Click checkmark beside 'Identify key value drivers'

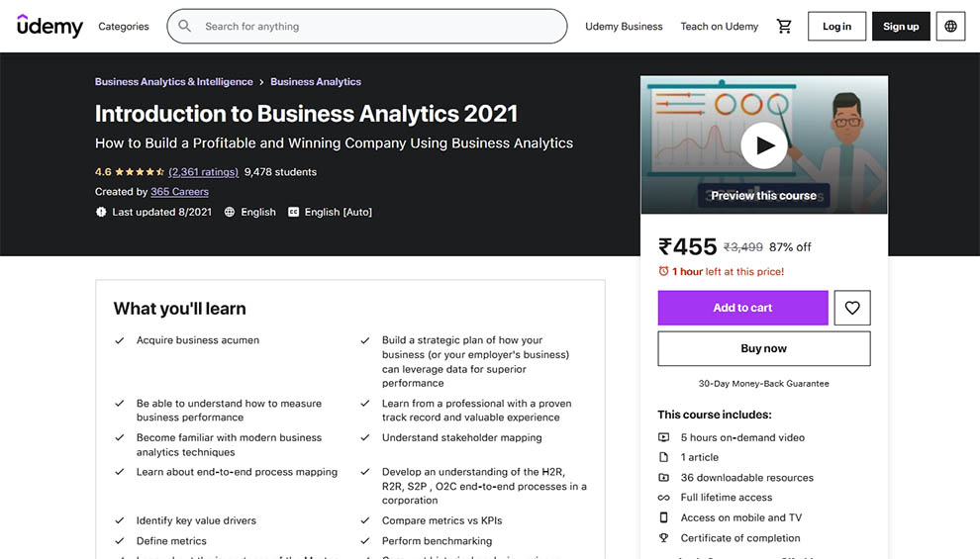(120, 520)
